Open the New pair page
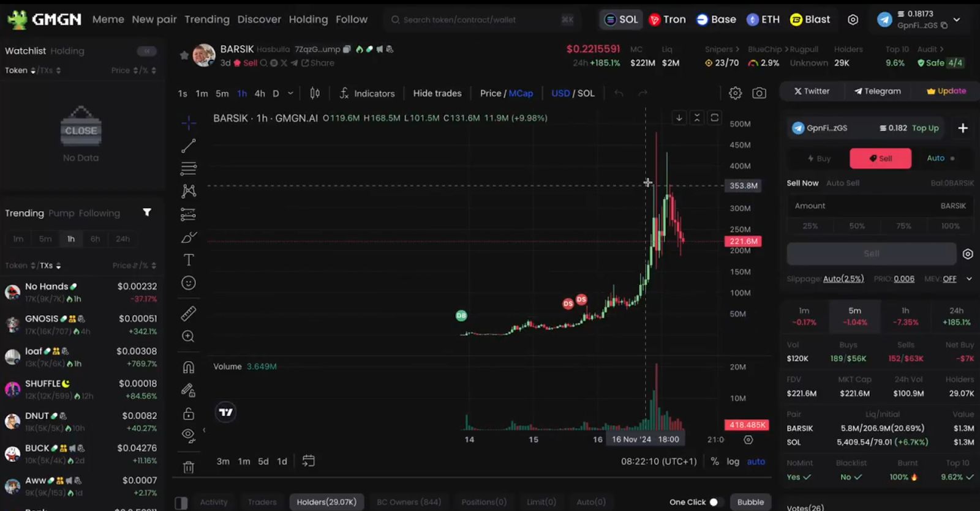Viewport: 980px width, 511px height. tap(154, 20)
